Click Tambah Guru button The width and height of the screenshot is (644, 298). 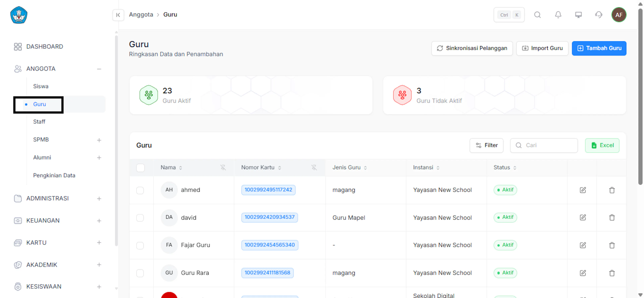pos(599,48)
